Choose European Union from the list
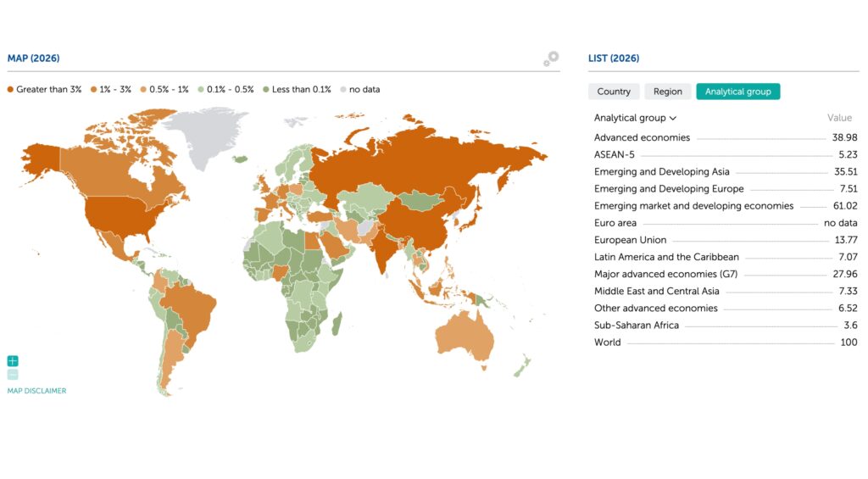The height and width of the screenshot is (479, 868). click(x=630, y=240)
